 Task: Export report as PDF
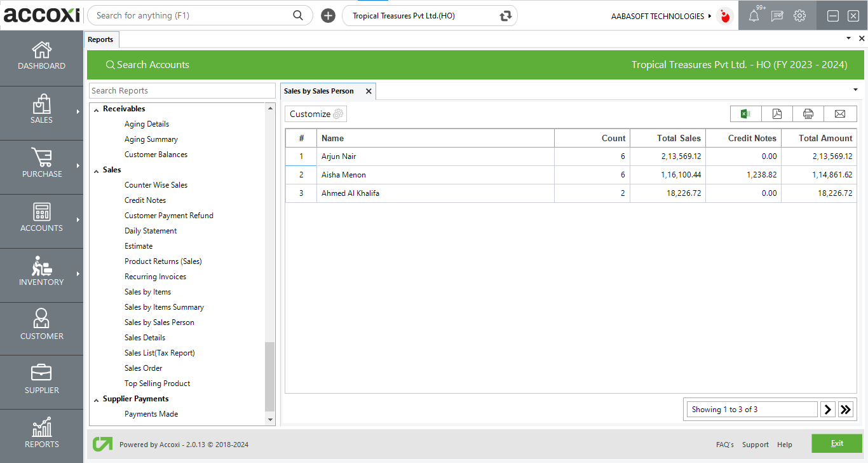click(777, 114)
